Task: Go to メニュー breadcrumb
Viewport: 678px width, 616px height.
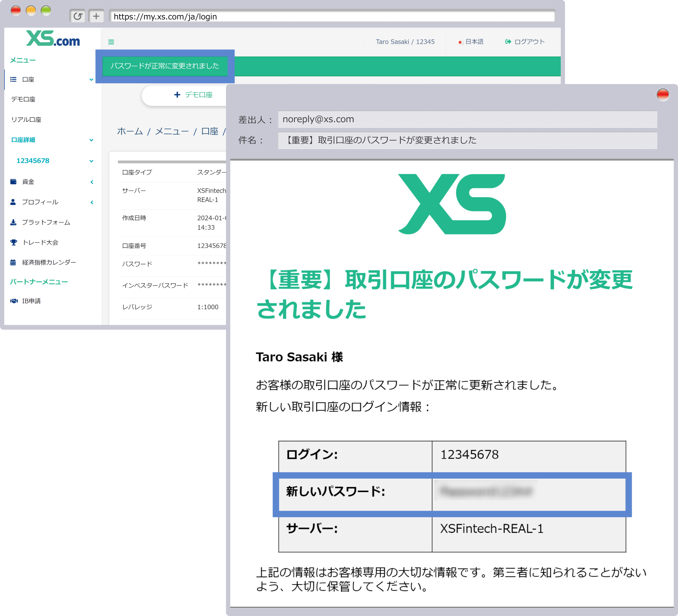Action: coord(172,131)
